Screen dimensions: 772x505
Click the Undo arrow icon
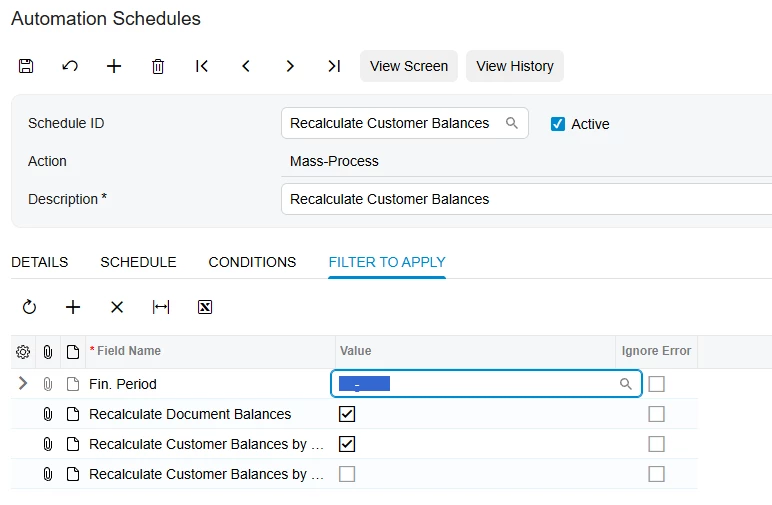coord(70,66)
